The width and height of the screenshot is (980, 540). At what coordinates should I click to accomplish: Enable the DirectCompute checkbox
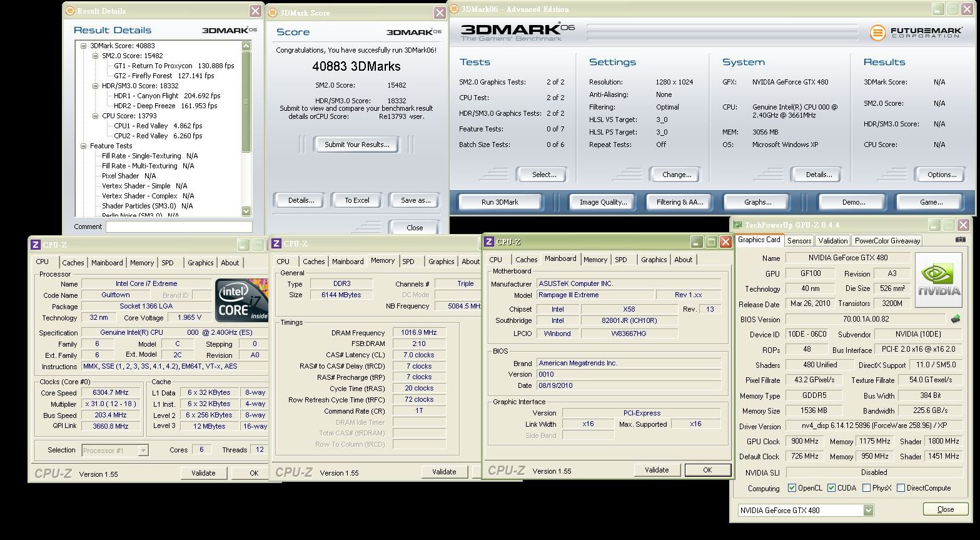tap(901, 488)
